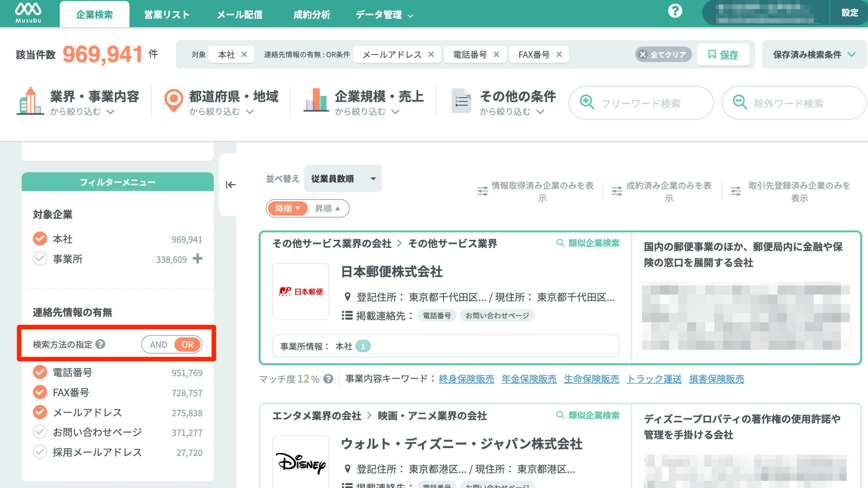Screen dimensions: 868x488
Task: Click the マッチ度 help icon
Action: coord(328,379)
